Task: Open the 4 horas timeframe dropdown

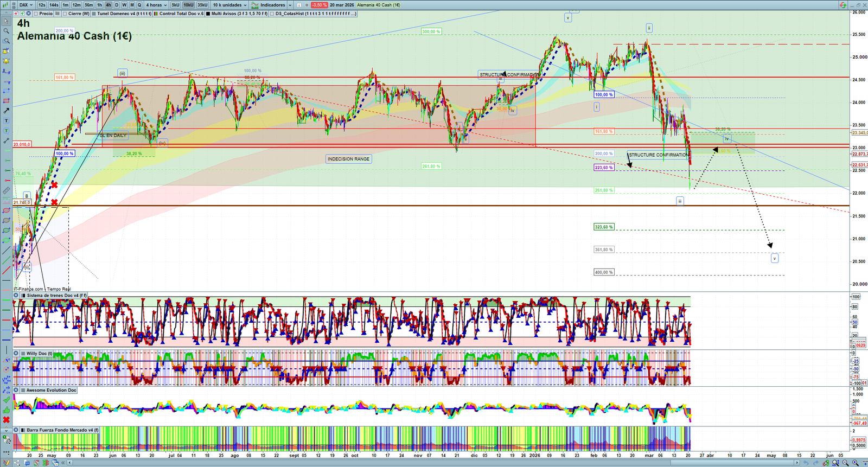Action: tap(156, 5)
